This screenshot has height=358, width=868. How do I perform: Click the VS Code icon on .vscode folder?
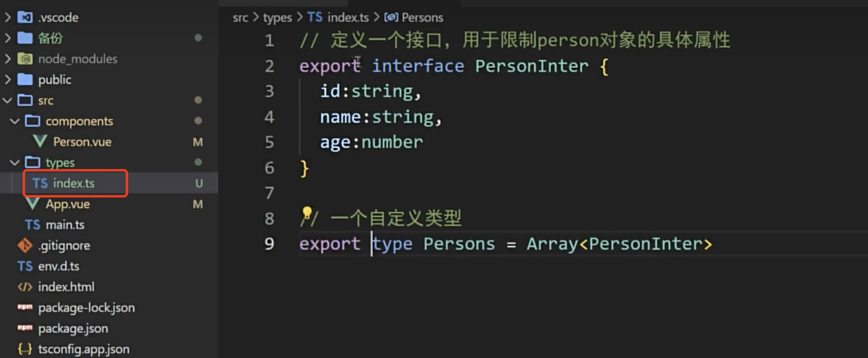25,17
